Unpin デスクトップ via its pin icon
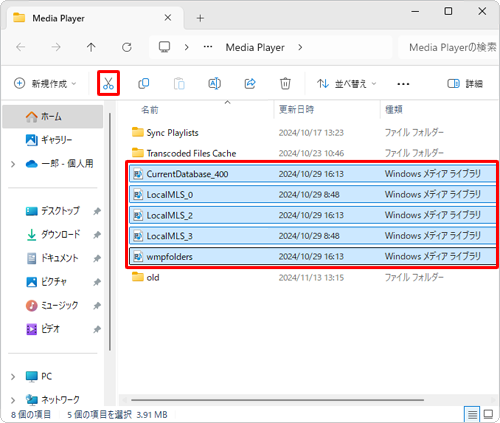500x423 pixels. point(97,211)
